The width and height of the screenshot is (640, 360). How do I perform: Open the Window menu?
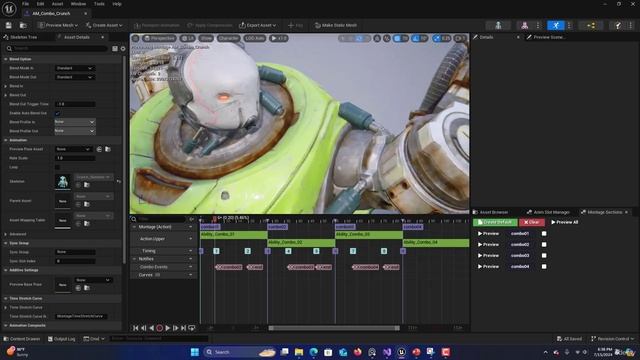(x=78, y=4)
